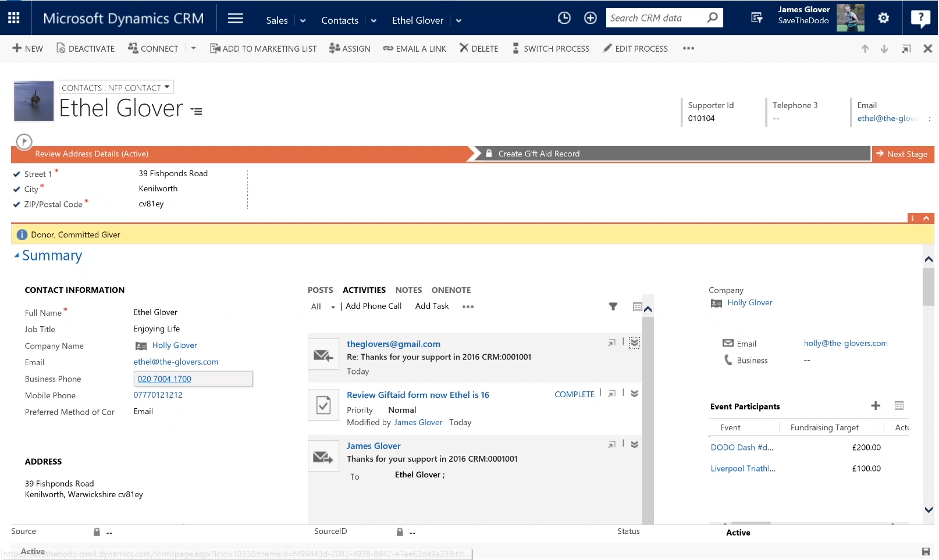Image resolution: width=939 pixels, height=560 pixels.
Task: Pop out the James Glover email activity
Action: click(x=611, y=444)
